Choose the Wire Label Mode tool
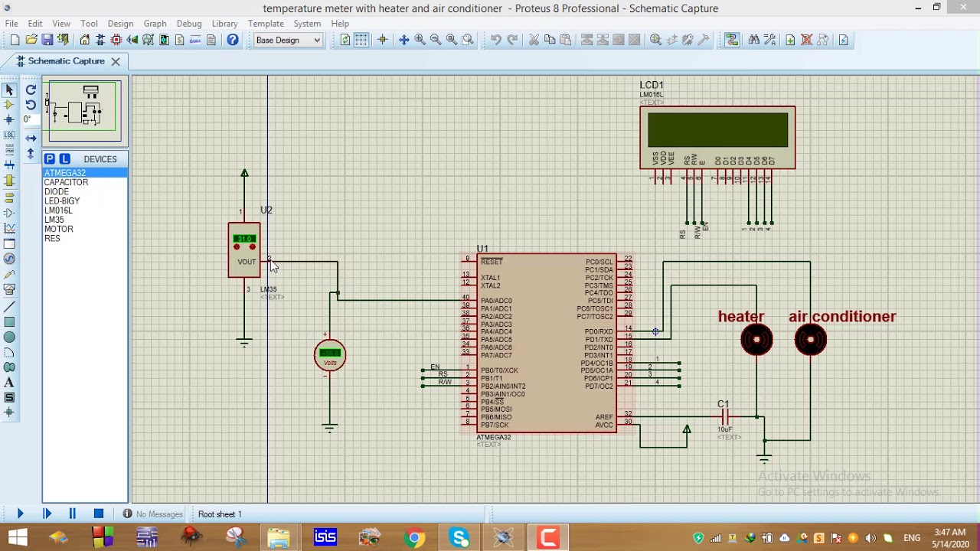Screen dimensions: 980x551 (x=9, y=135)
